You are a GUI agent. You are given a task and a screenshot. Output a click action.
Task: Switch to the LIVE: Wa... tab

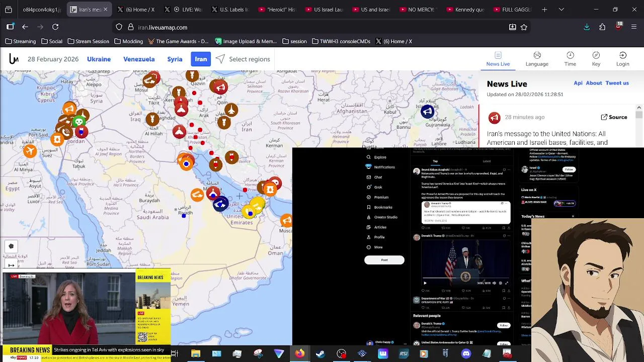[182, 10]
